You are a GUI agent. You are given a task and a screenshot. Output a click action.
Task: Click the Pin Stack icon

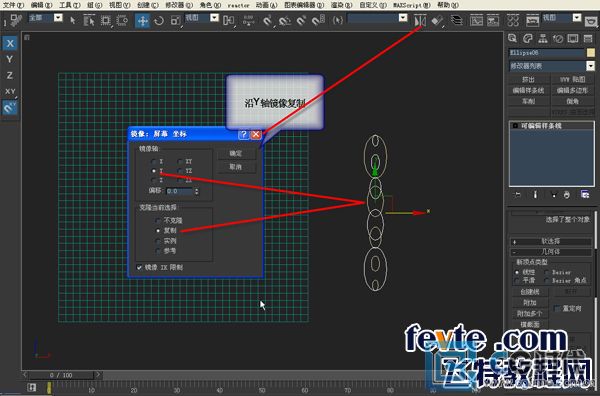tap(517, 195)
